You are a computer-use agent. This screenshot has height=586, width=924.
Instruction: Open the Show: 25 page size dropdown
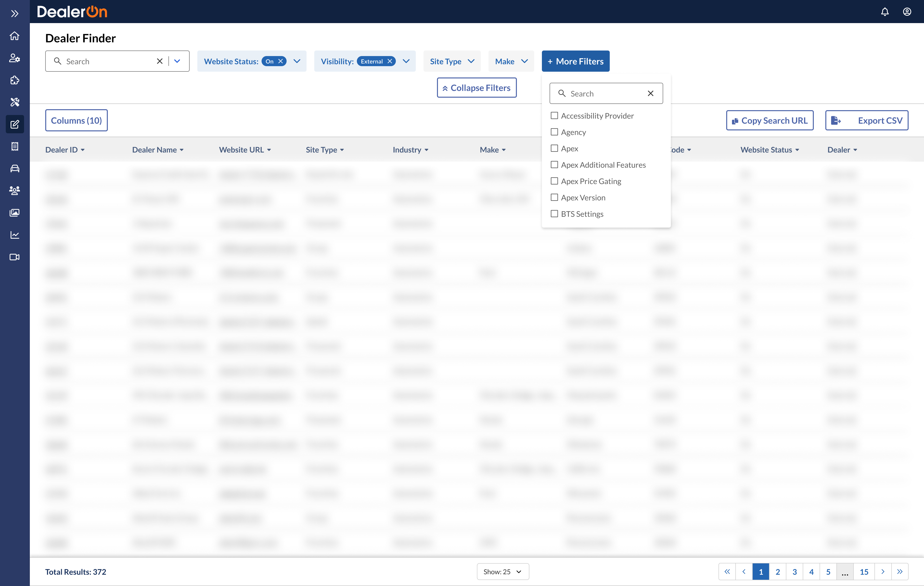tap(502, 571)
